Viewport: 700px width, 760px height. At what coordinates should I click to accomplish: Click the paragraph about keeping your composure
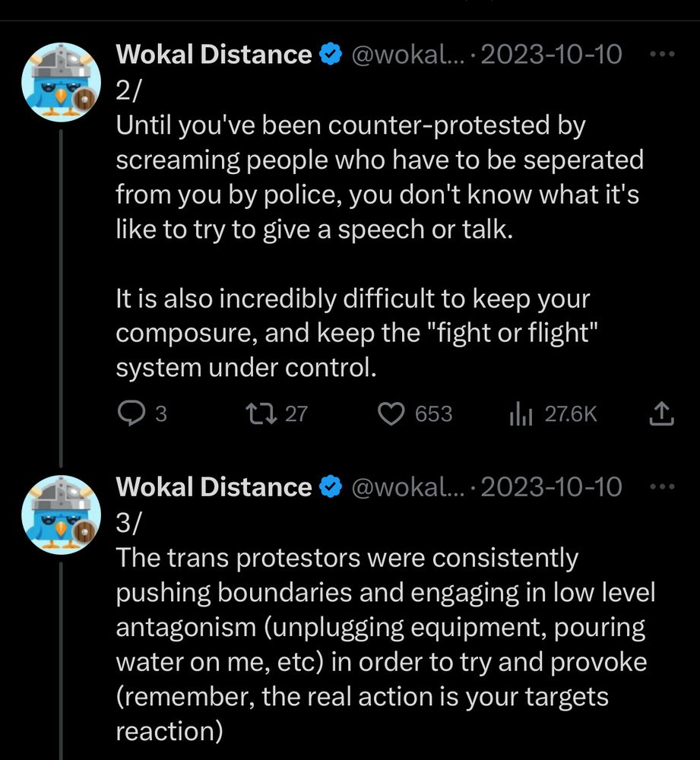[x=353, y=333]
